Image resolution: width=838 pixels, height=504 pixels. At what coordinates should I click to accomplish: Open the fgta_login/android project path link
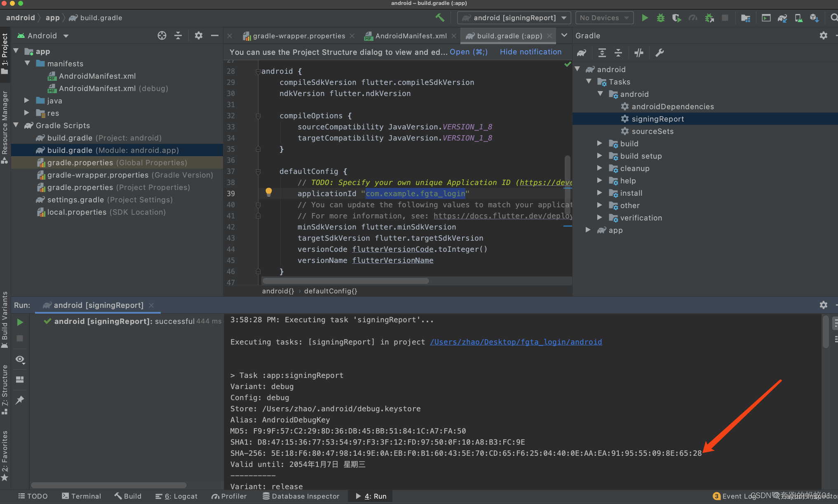pyautogui.click(x=516, y=342)
